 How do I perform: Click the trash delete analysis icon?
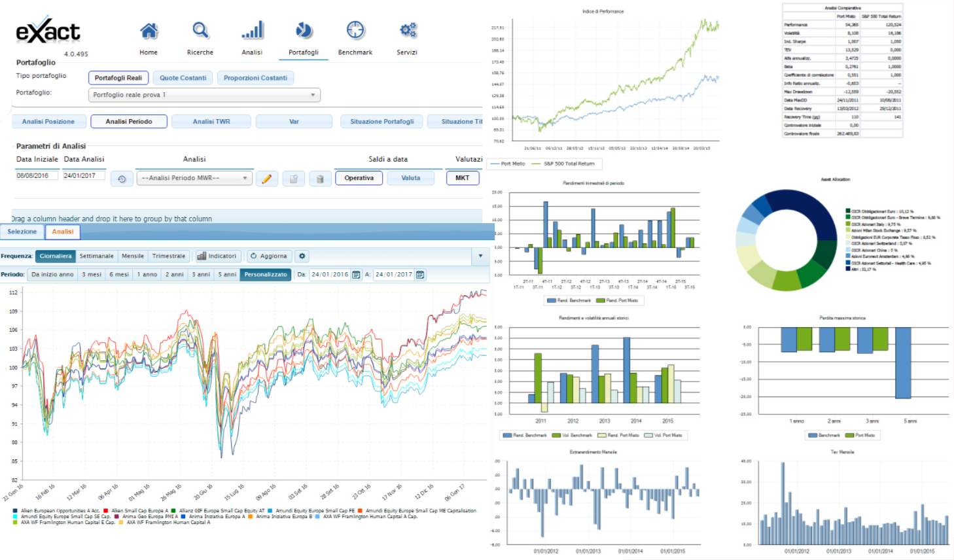320,179
